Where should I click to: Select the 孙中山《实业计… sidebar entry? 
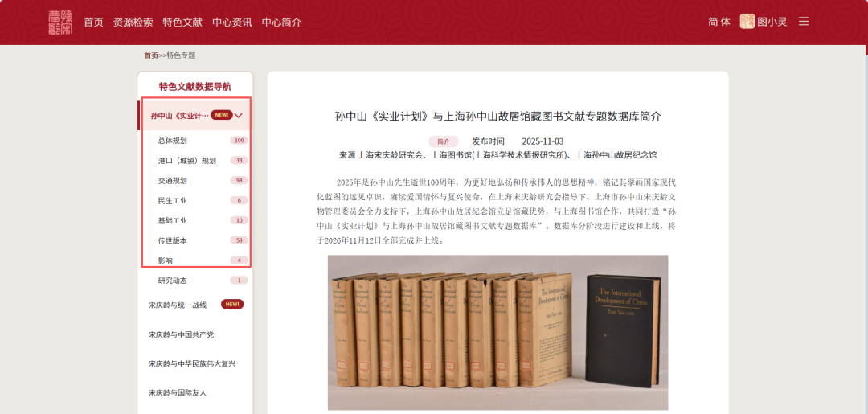179,115
